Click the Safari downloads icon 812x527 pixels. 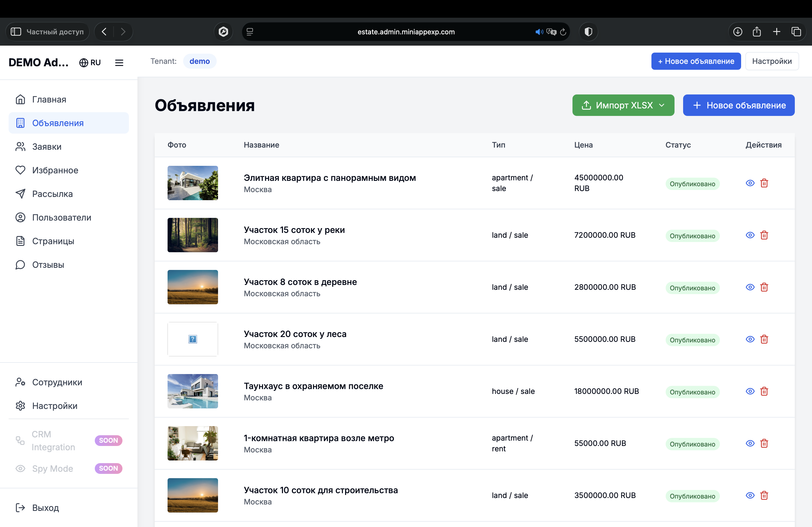point(738,32)
